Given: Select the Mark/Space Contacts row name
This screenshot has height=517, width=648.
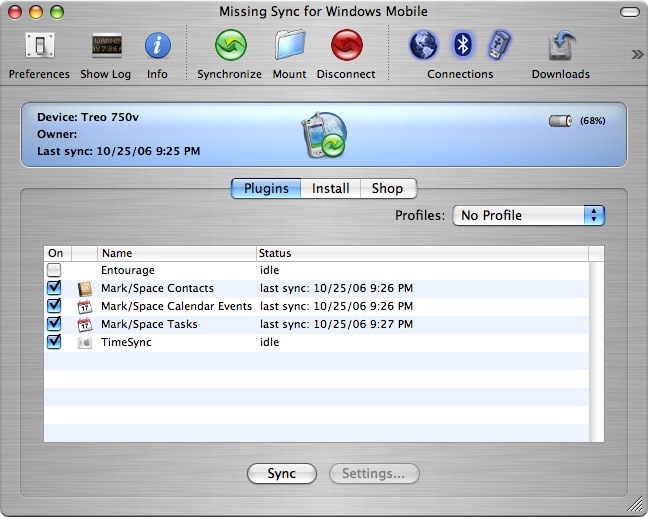Looking at the screenshot, I should [x=157, y=288].
